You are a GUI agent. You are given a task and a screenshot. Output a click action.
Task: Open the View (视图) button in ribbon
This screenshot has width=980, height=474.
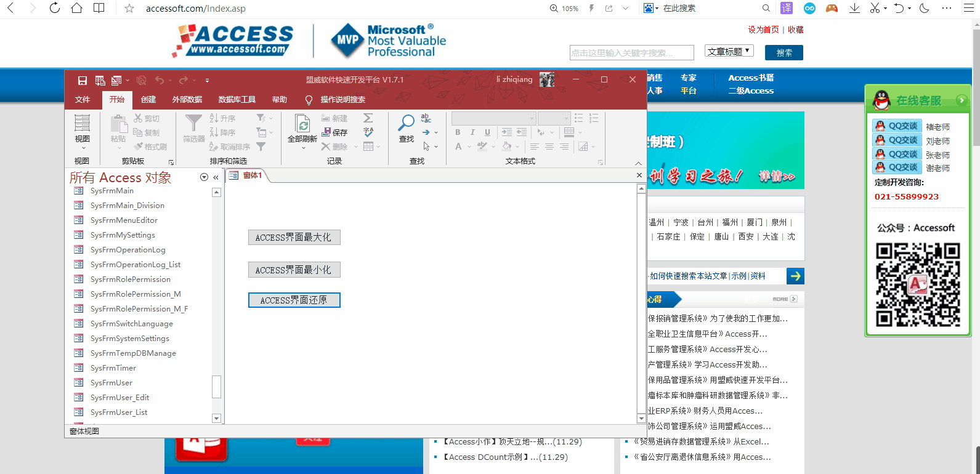tap(82, 132)
